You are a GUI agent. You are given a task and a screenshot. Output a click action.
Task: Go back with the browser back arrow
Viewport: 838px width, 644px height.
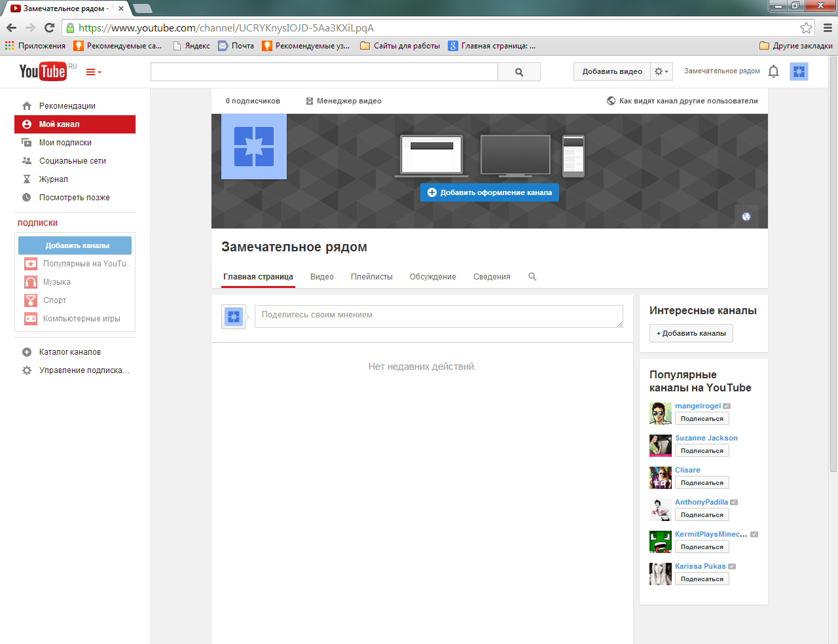[11, 27]
